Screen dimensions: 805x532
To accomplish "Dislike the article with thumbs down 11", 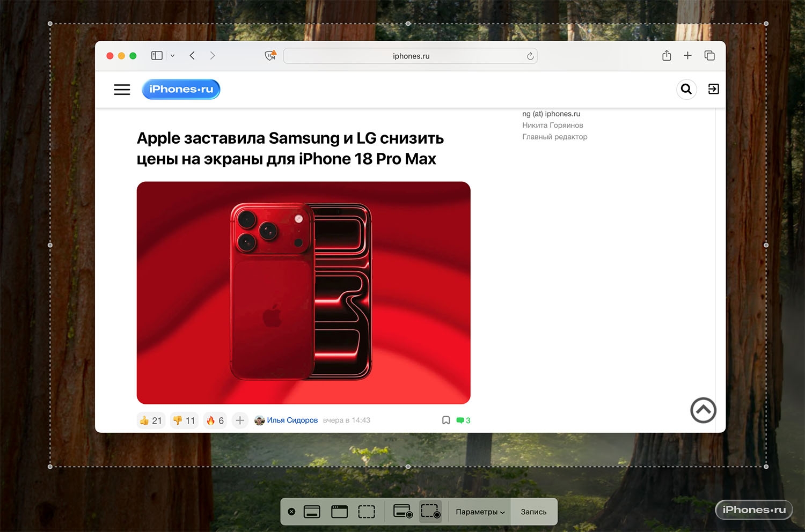I will point(184,420).
